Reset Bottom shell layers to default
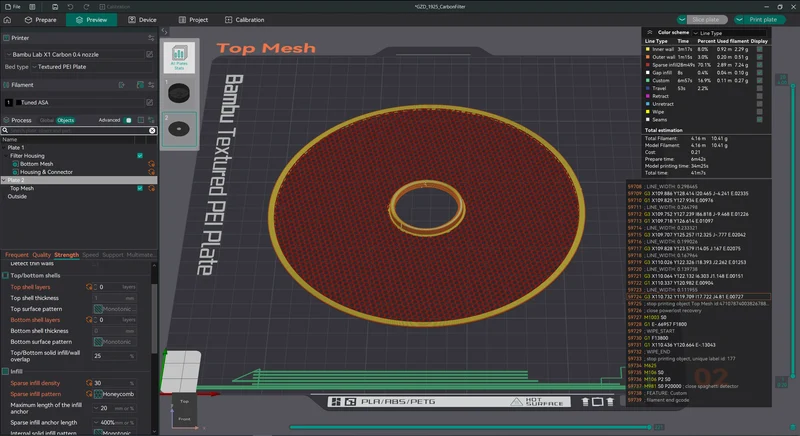The width and height of the screenshot is (800, 436). pos(89,320)
